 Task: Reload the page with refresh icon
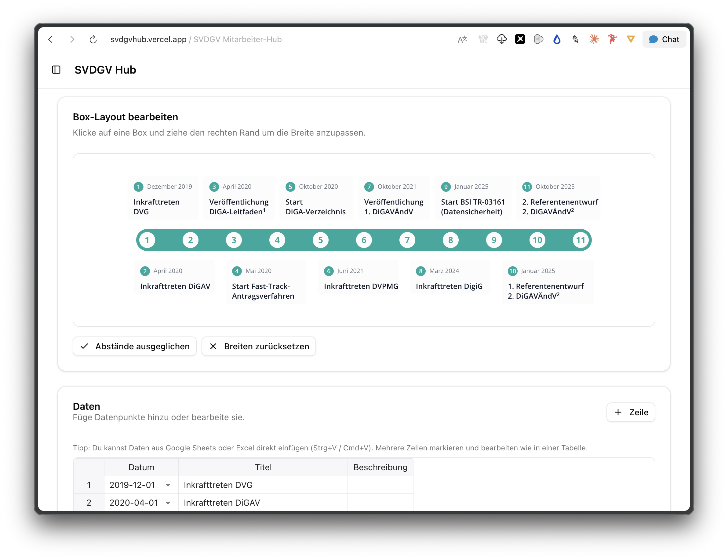(x=93, y=39)
